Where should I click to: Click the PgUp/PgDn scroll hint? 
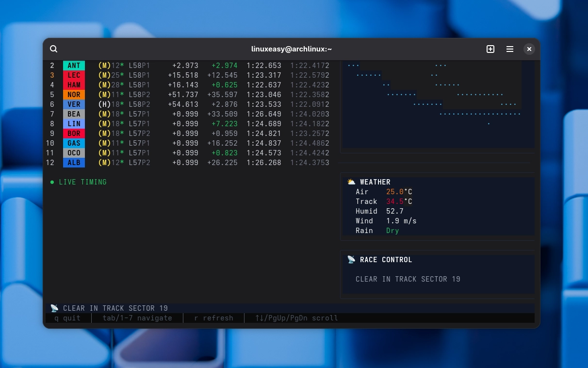[296, 318]
